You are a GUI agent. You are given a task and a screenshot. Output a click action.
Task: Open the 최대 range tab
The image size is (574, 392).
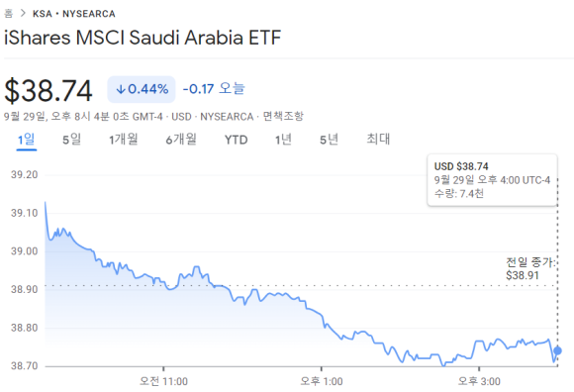378,140
